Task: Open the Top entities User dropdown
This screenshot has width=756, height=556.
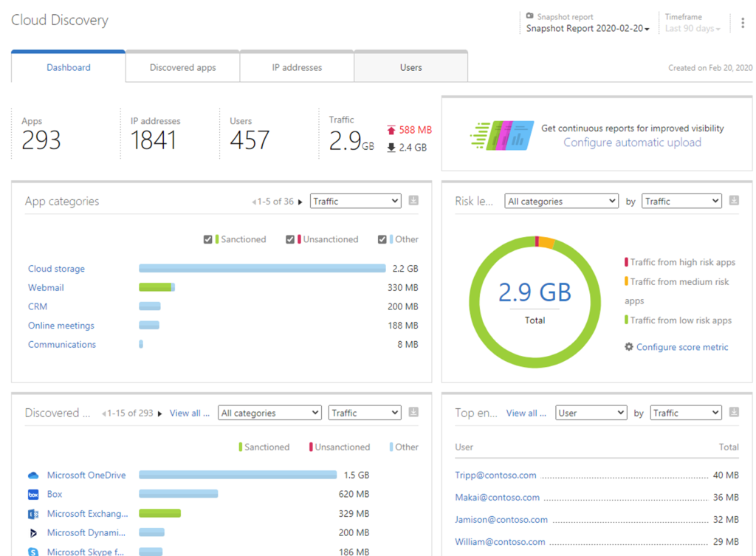Action: [591, 413]
